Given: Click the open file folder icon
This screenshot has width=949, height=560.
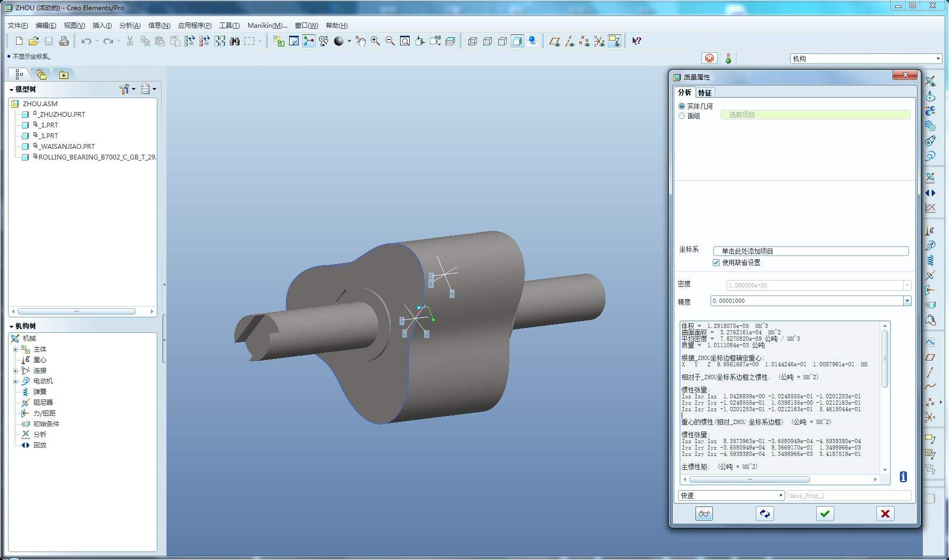Looking at the screenshot, I should click(34, 41).
